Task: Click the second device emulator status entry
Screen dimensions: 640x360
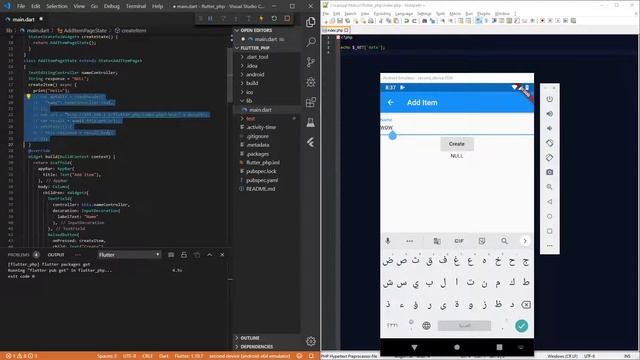Action: pyautogui.click(x=249, y=356)
